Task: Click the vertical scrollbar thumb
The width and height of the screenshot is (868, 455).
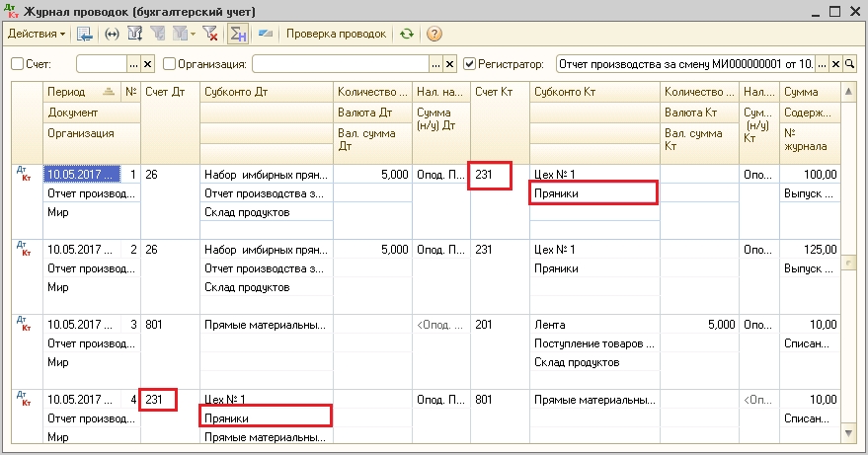Action: (848, 263)
